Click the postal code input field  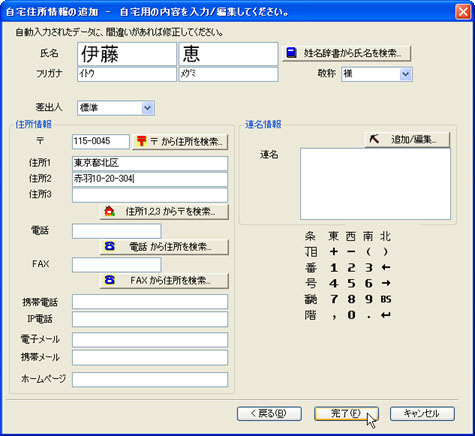click(x=101, y=142)
